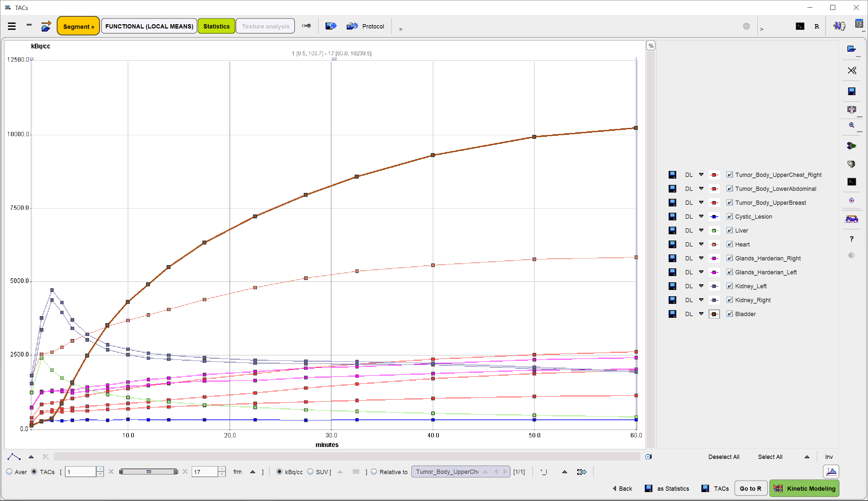Open the hamburger menu in toolbar
This screenshot has width=868, height=501.
point(12,26)
